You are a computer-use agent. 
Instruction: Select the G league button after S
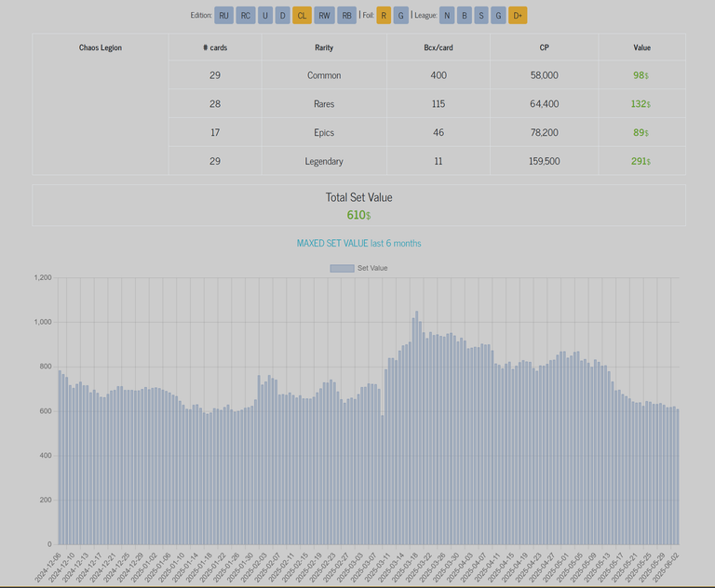(498, 16)
